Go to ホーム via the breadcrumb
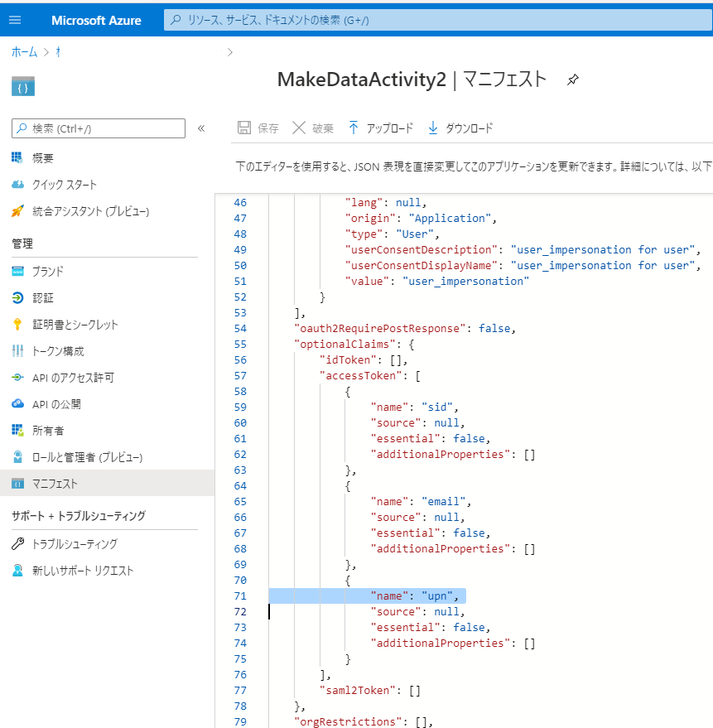 coord(24,51)
